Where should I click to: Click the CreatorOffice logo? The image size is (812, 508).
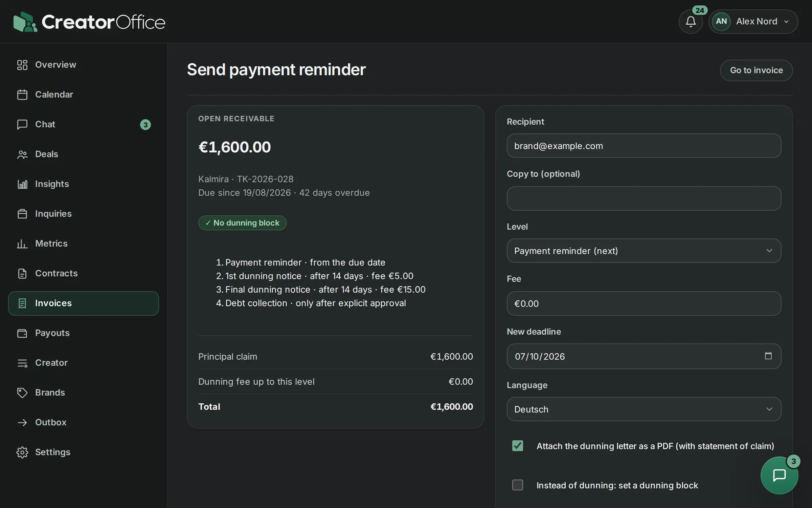[89, 22]
